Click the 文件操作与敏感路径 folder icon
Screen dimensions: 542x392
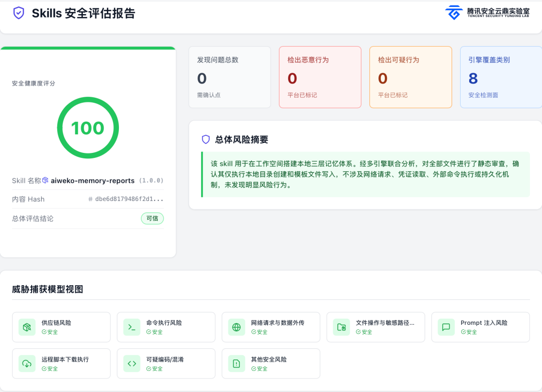[x=342, y=327]
